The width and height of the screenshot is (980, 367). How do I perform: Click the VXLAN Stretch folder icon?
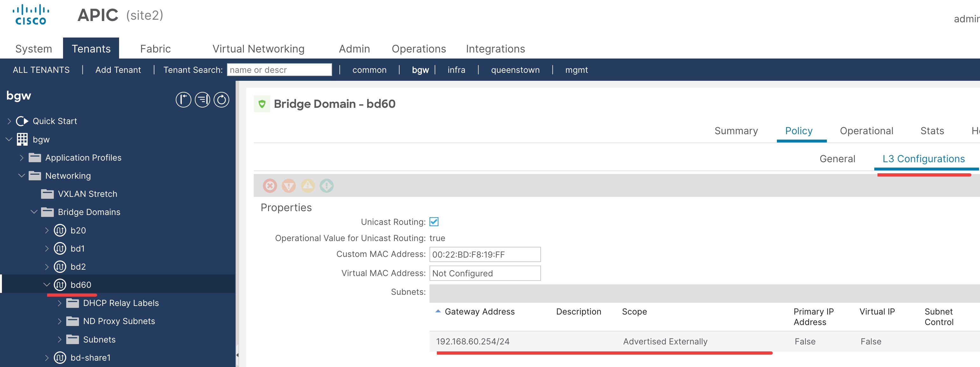click(x=47, y=194)
